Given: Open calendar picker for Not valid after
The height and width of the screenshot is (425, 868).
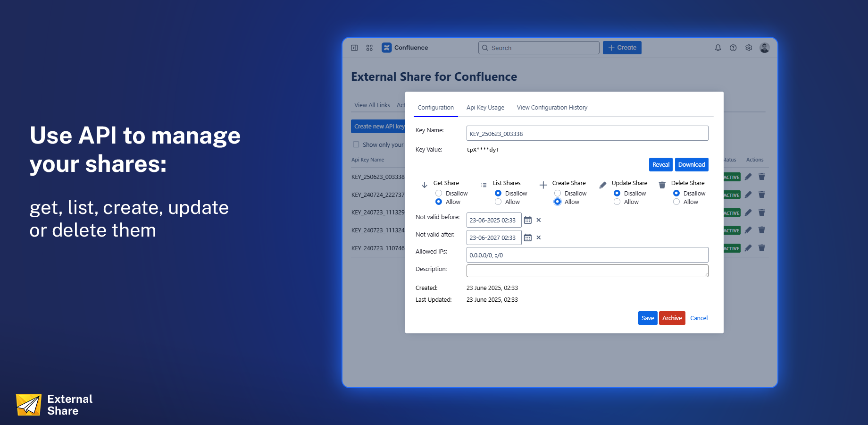Looking at the screenshot, I should tap(528, 238).
